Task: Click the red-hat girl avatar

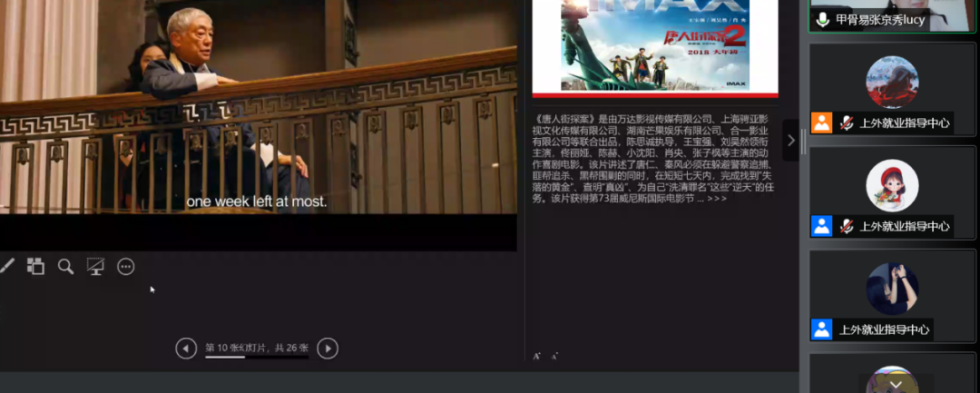Action: pyautogui.click(x=892, y=185)
